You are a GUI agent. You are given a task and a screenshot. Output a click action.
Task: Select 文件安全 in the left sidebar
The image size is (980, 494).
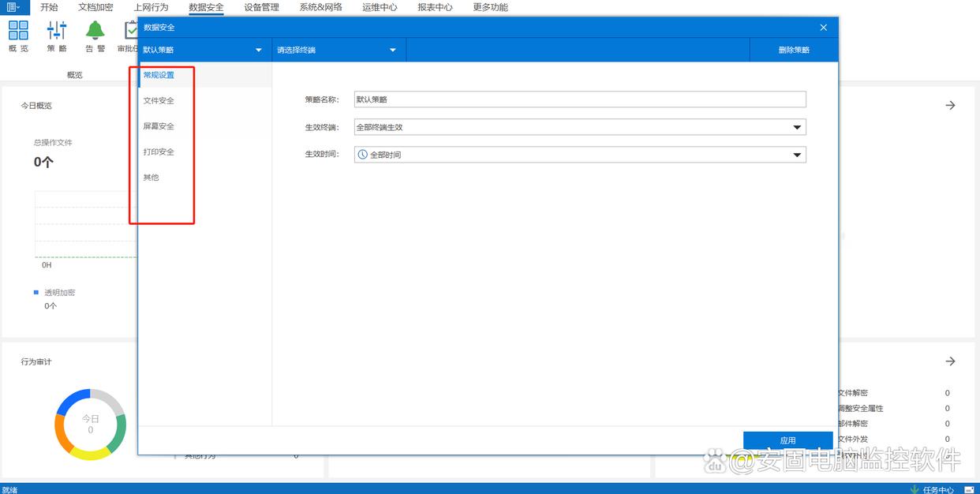159,101
